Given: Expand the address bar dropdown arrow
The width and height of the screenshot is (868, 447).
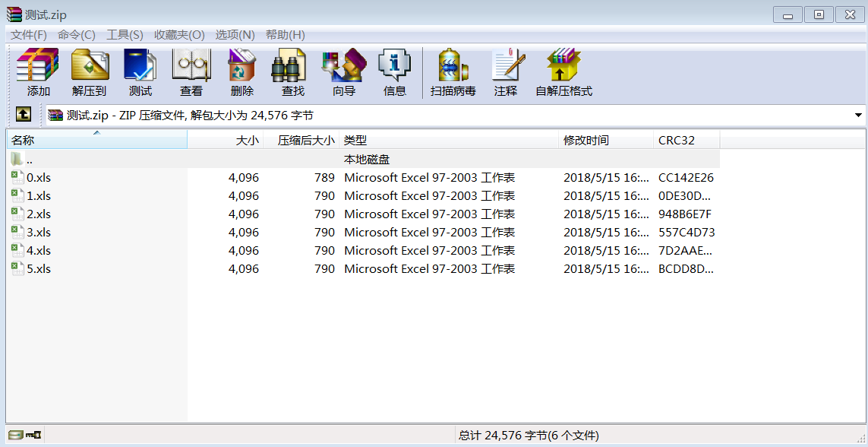Looking at the screenshot, I should click(858, 116).
